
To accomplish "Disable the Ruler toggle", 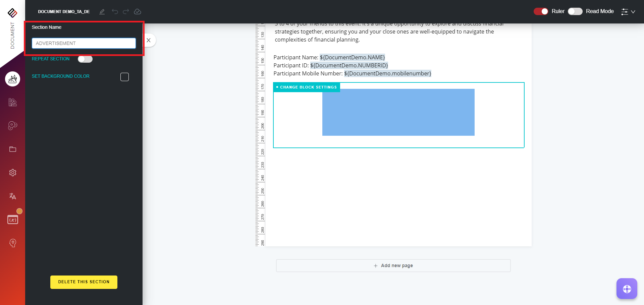I will tap(541, 11).
